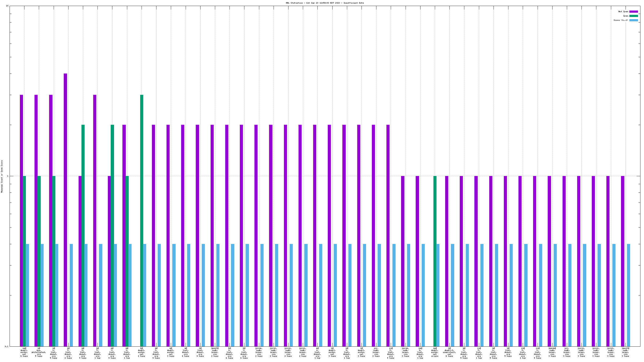Screen dimensions: 644x362
Task: Click the RBL Statistics chart title
Action: [x=325, y=3]
